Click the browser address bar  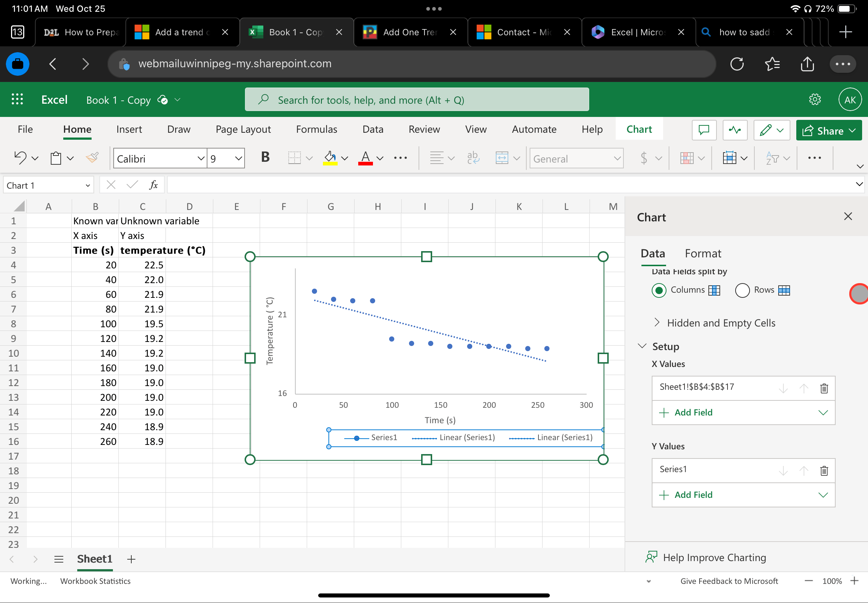(412, 64)
